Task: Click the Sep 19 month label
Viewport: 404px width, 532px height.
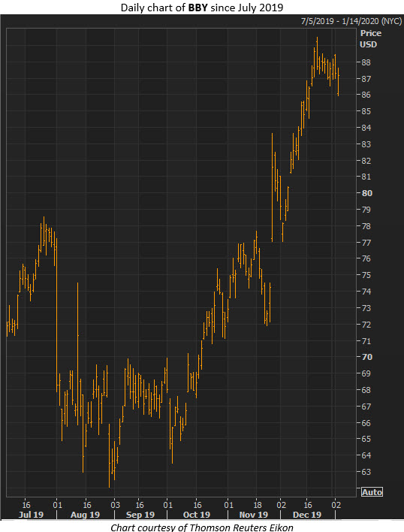Action: (x=140, y=515)
